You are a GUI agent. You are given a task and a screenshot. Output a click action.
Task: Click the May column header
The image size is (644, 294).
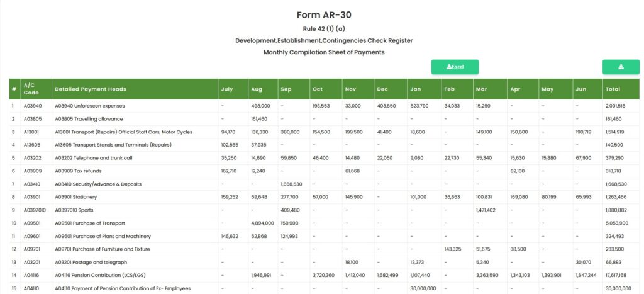pyautogui.click(x=556, y=89)
